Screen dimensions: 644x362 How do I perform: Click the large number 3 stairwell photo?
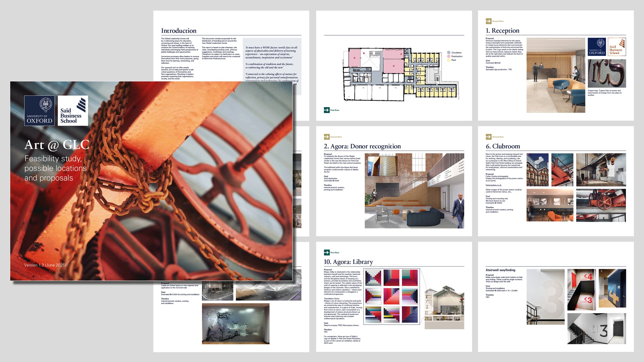point(545,297)
